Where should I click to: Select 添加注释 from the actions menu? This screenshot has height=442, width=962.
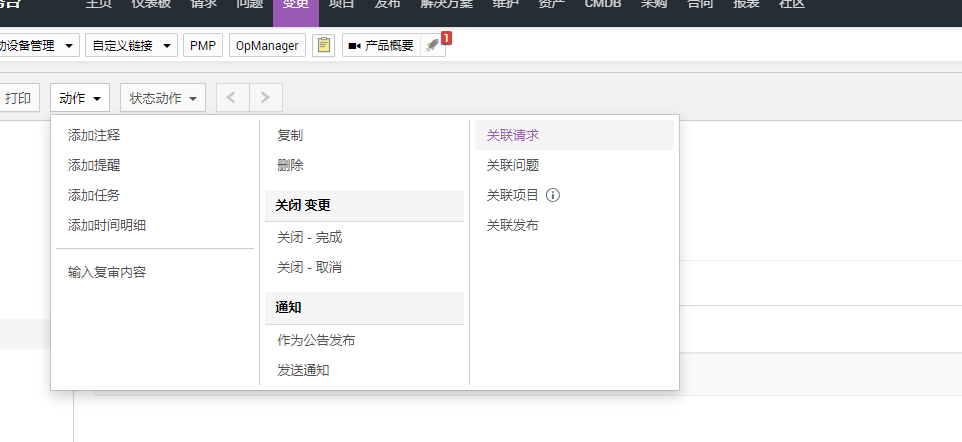click(x=94, y=135)
